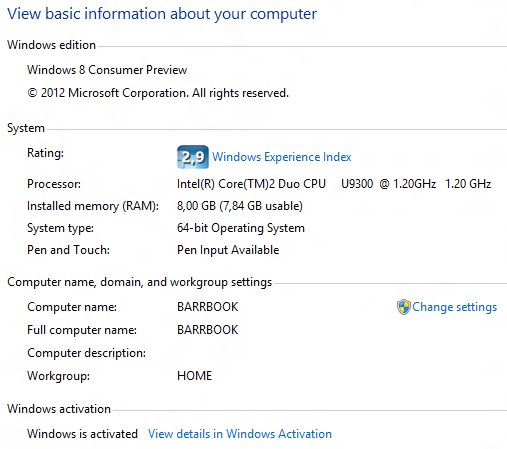Click the Computer name value BARRBOOK

click(x=208, y=307)
